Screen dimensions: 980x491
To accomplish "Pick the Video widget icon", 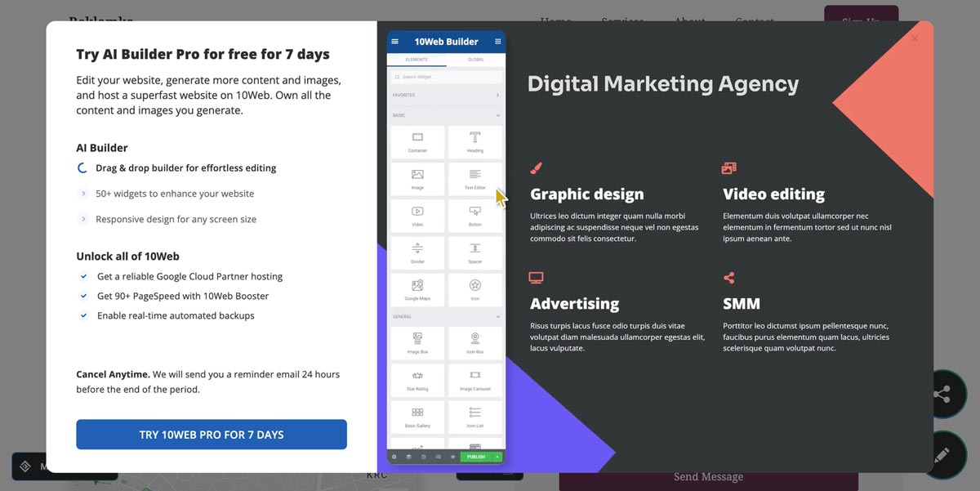I will pyautogui.click(x=417, y=215).
